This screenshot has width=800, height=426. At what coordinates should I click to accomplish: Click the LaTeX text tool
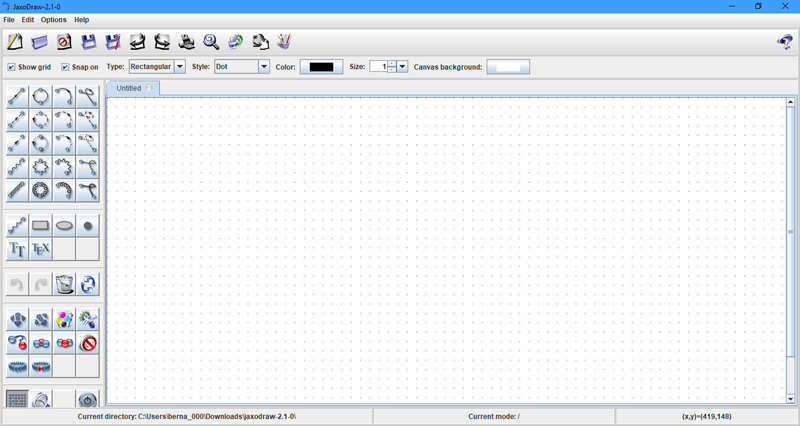click(x=41, y=249)
